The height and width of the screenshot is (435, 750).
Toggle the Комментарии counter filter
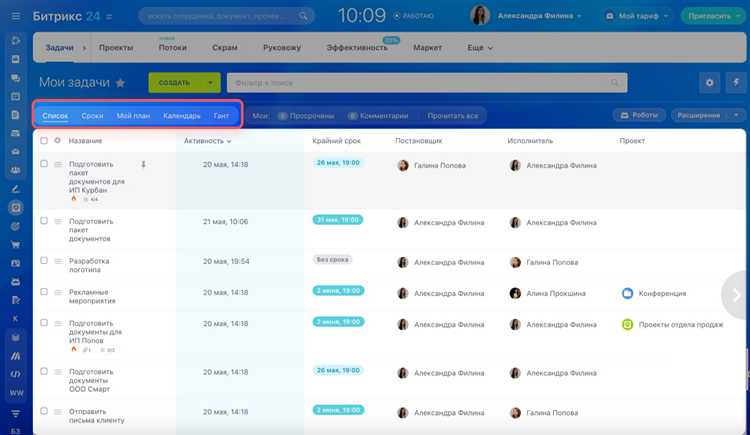click(x=378, y=116)
